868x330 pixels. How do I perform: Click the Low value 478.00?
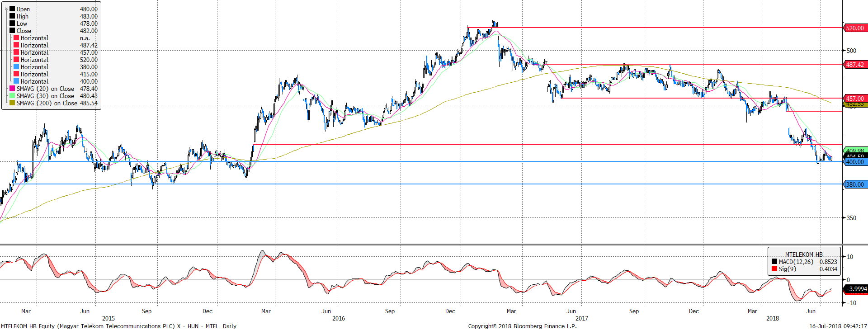[x=89, y=24]
